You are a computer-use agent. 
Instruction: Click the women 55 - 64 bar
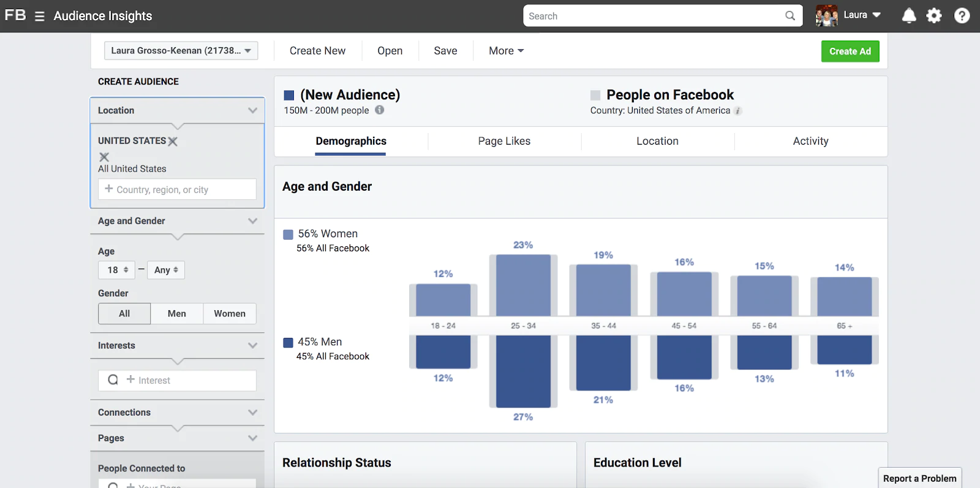tap(764, 296)
